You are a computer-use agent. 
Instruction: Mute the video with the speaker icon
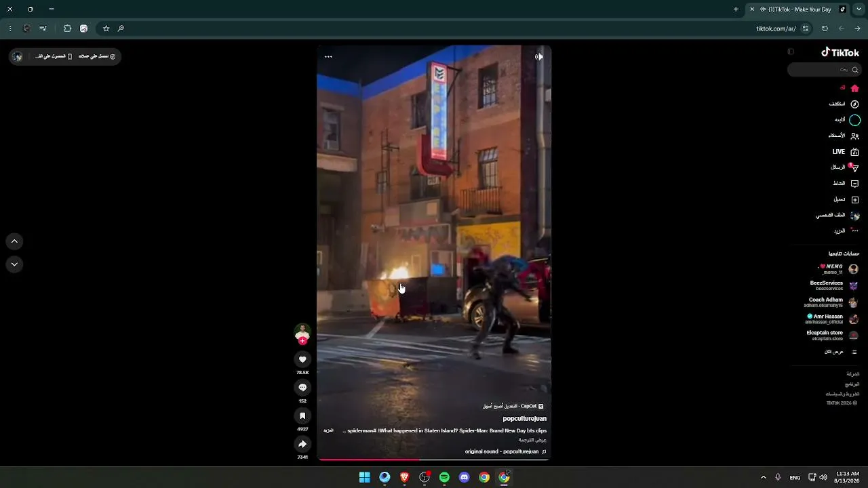pos(538,57)
